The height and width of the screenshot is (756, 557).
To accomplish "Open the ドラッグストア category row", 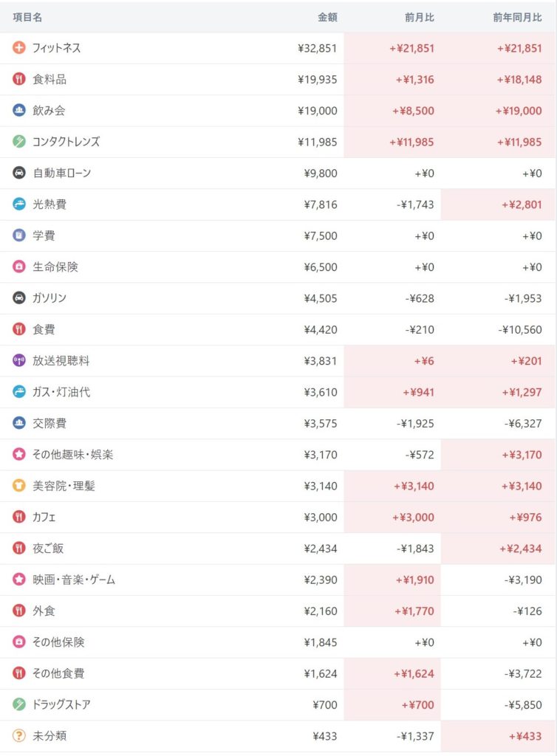I will click(x=61, y=704).
